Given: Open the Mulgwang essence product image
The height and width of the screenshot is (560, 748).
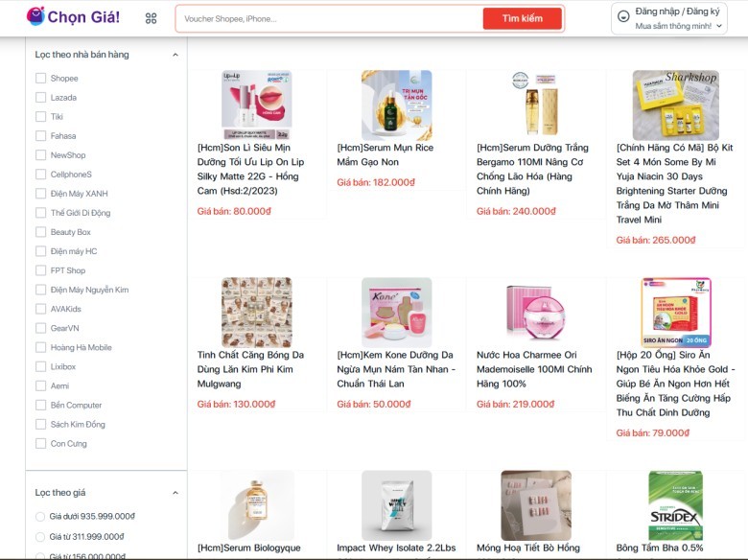Looking at the screenshot, I should [x=257, y=313].
